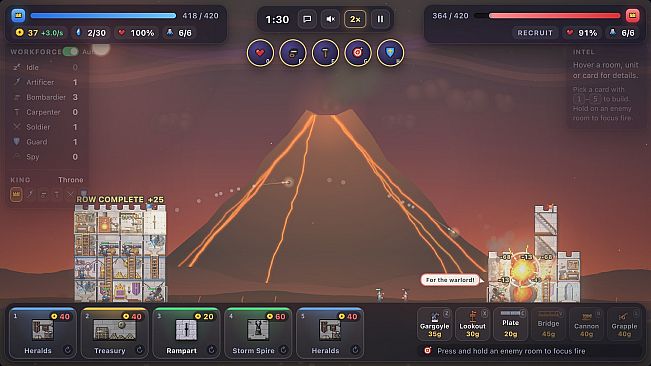Activate the blue shield ability button
This screenshot has width=651, height=366.
[x=390, y=53]
